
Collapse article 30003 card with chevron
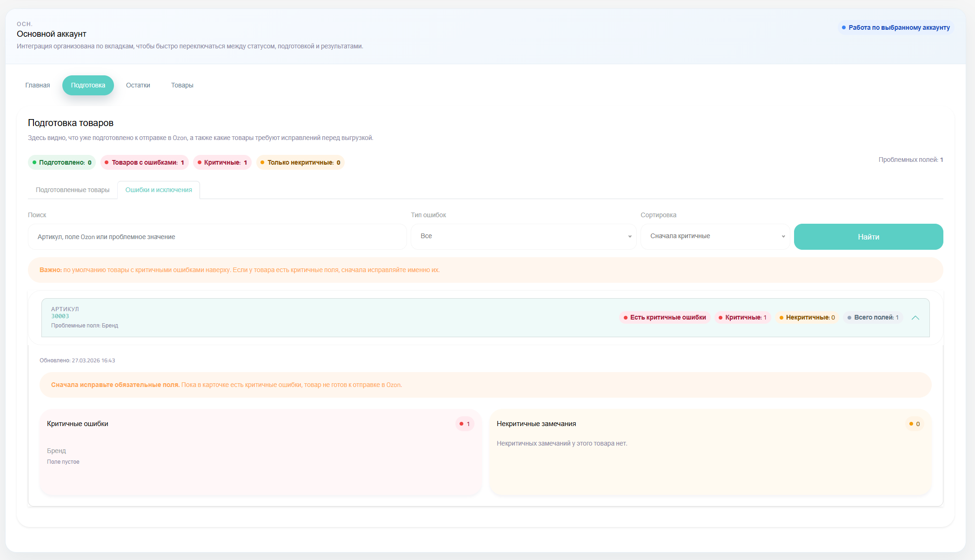(915, 318)
